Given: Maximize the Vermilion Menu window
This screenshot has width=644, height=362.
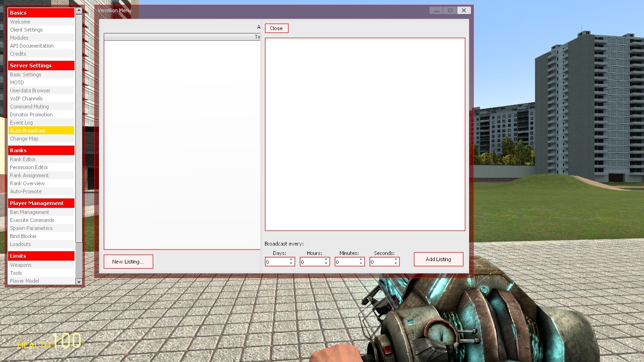Looking at the screenshot, I should (x=450, y=10).
